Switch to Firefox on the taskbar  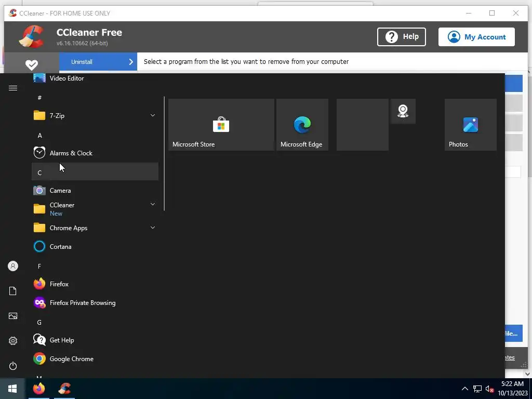point(39,389)
